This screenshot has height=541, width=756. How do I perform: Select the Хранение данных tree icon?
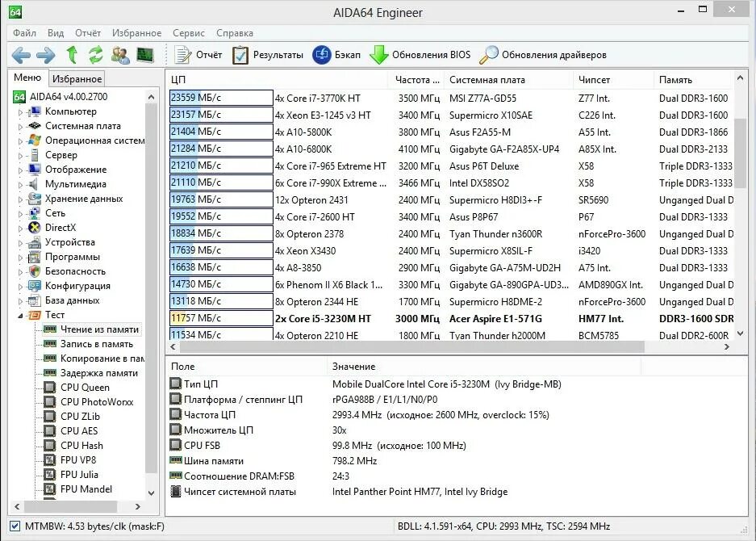click(34, 199)
